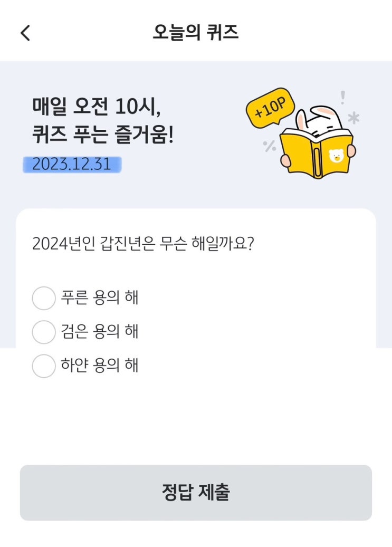Submit answer with 정답 제출 button
The height and width of the screenshot is (547, 392).
pos(196,493)
